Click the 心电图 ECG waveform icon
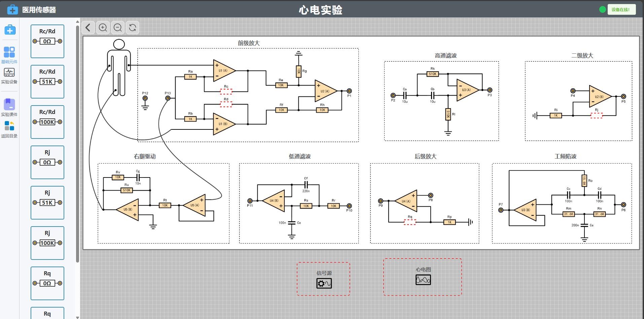Screen dimensions: 644x319 [423, 280]
